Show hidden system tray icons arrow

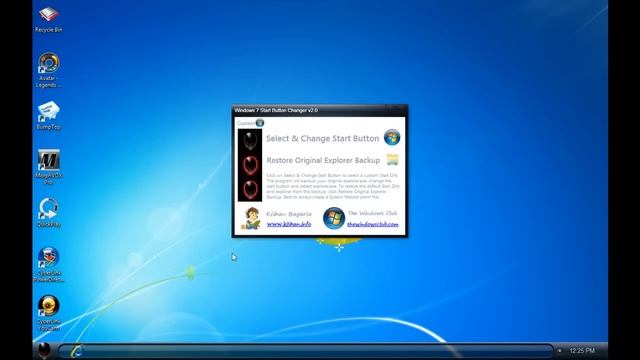tap(560, 351)
